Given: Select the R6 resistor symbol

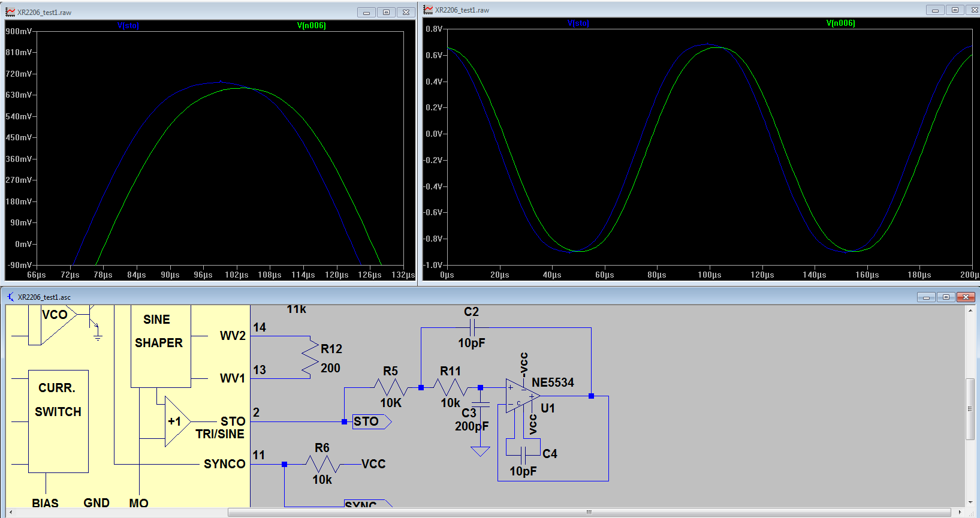Looking at the screenshot, I should click(x=322, y=464).
